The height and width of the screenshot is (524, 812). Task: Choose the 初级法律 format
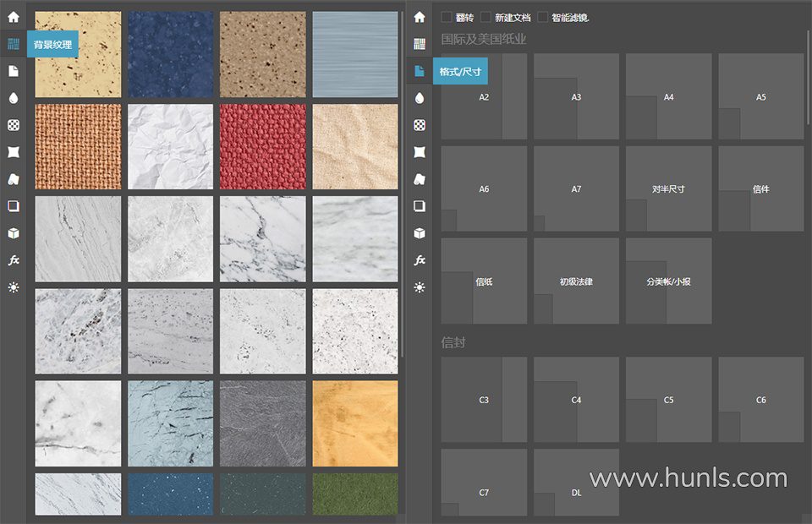[576, 281]
